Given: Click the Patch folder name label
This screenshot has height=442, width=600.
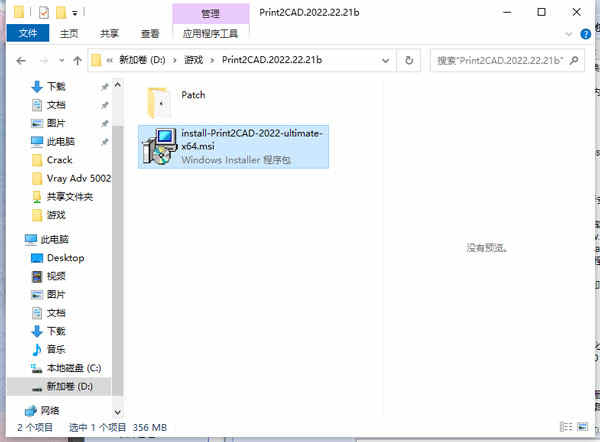Looking at the screenshot, I should [x=193, y=95].
